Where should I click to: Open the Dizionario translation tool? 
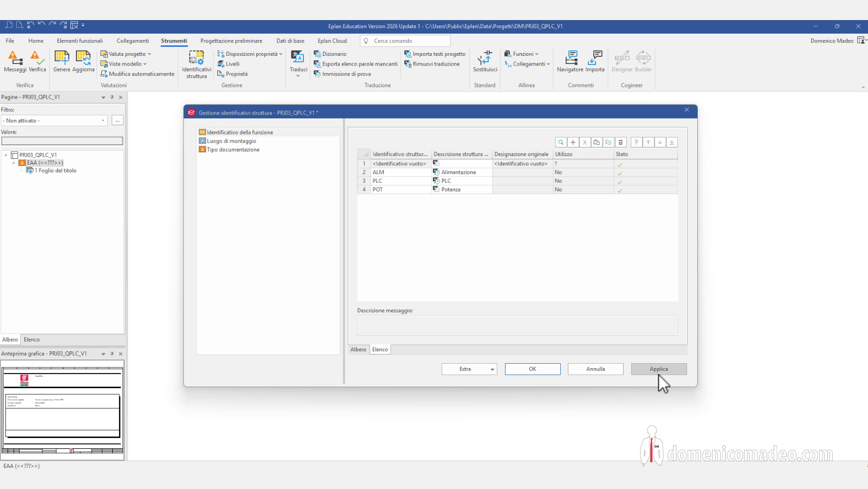[x=330, y=54]
